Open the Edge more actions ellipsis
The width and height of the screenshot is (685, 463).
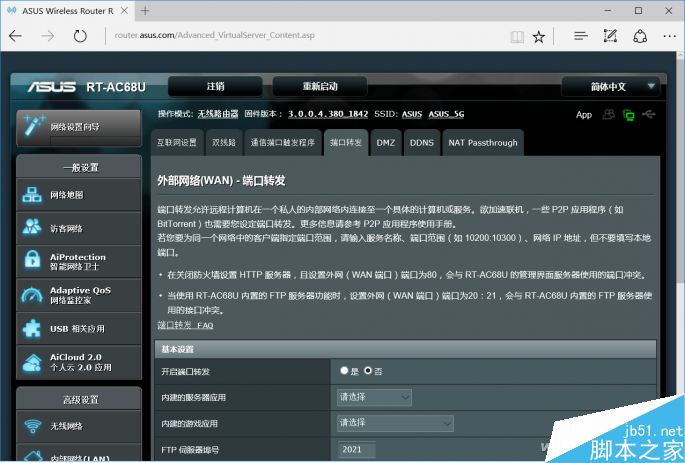(x=670, y=36)
